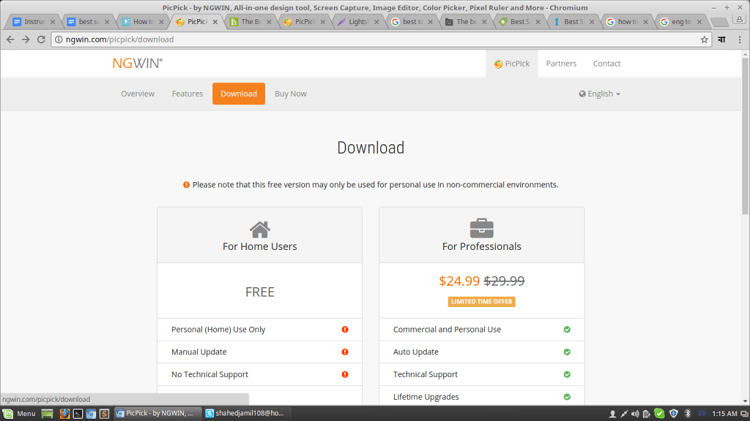Click the $24.99 price text

click(459, 281)
